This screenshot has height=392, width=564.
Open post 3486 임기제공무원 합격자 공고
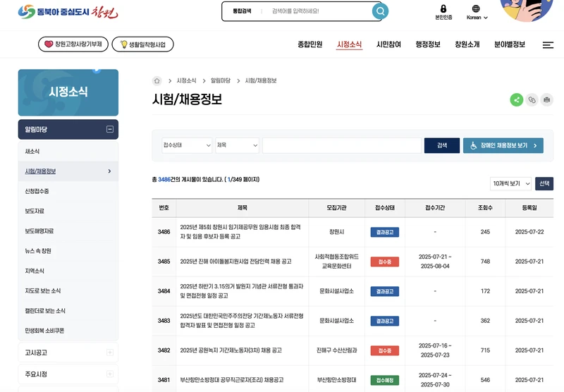(x=240, y=232)
